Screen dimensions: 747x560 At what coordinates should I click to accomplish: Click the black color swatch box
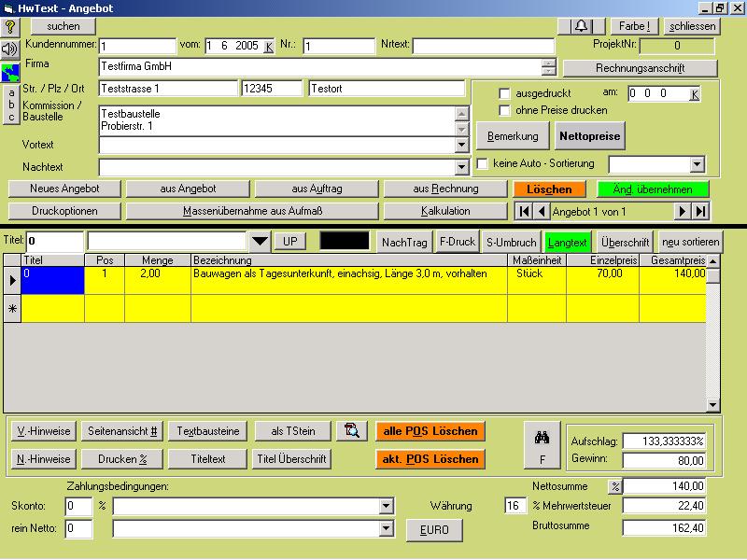345,241
